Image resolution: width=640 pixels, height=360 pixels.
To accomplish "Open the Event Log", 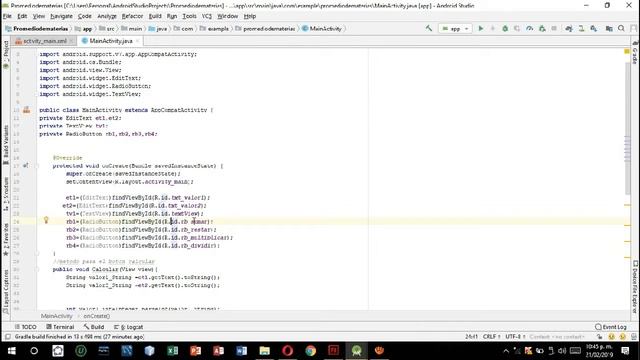I will pyautogui.click(x=611, y=327).
